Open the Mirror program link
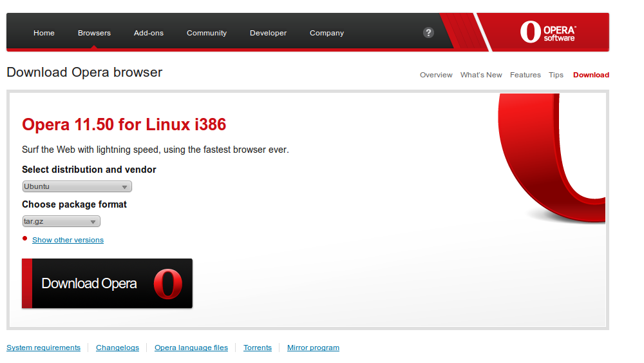 (x=313, y=348)
